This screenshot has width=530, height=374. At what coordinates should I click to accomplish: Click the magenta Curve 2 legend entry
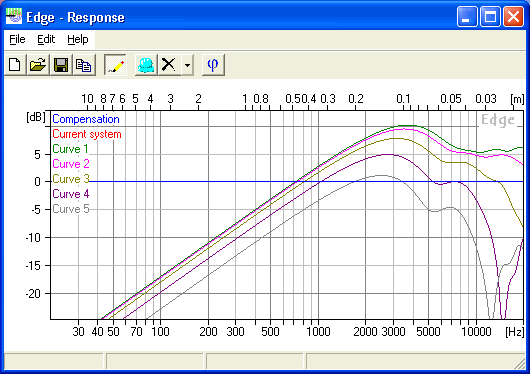(x=71, y=164)
